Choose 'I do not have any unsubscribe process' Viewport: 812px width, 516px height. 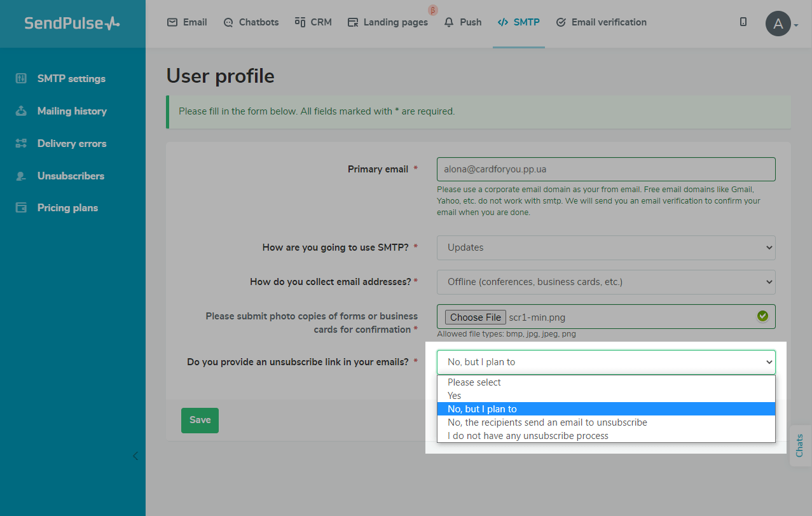point(528,436)
